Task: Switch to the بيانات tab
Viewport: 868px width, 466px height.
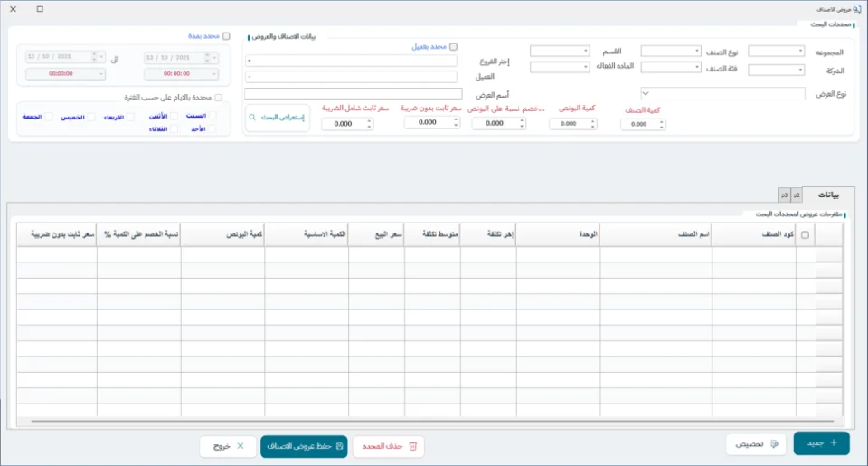Action: pos(828,195)
